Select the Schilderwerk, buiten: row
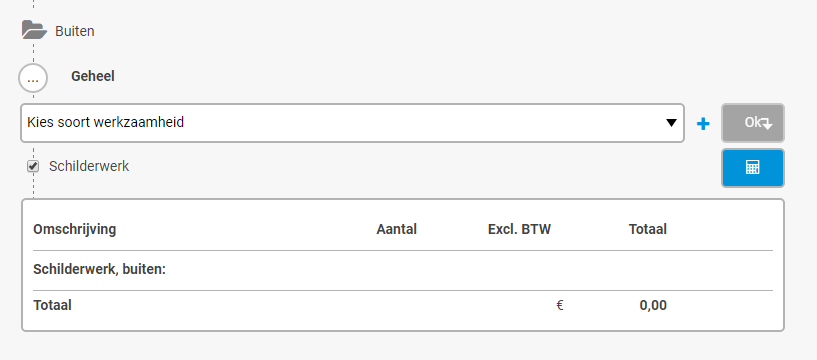 tap(403, 270)
